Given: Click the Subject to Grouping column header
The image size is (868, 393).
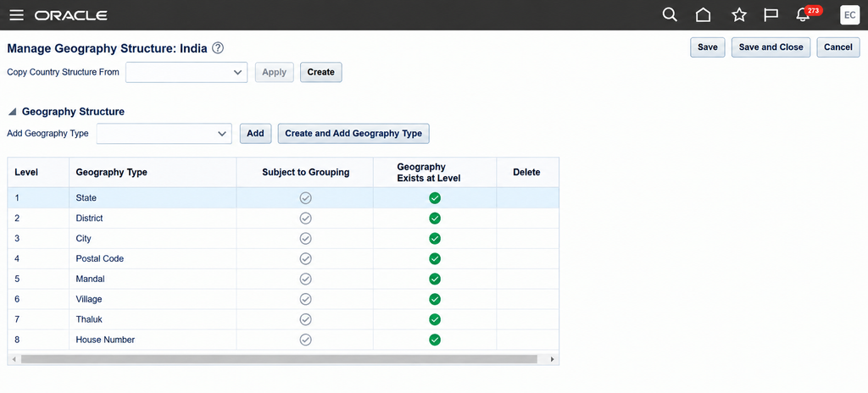Looking at the screenshot, I should click(x=305, y=172).
